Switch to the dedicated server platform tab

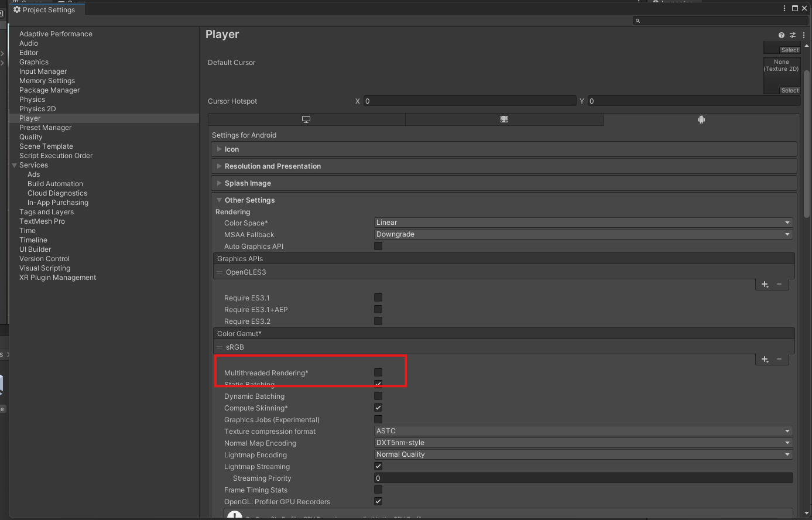pyautogui.click(x=504, y=119)
